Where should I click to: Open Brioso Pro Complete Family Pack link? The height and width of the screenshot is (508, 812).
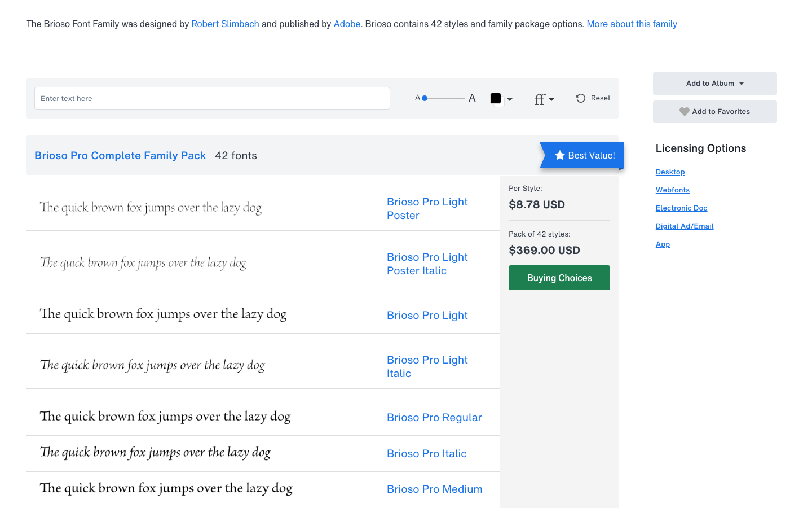click(x=120, y=156)
